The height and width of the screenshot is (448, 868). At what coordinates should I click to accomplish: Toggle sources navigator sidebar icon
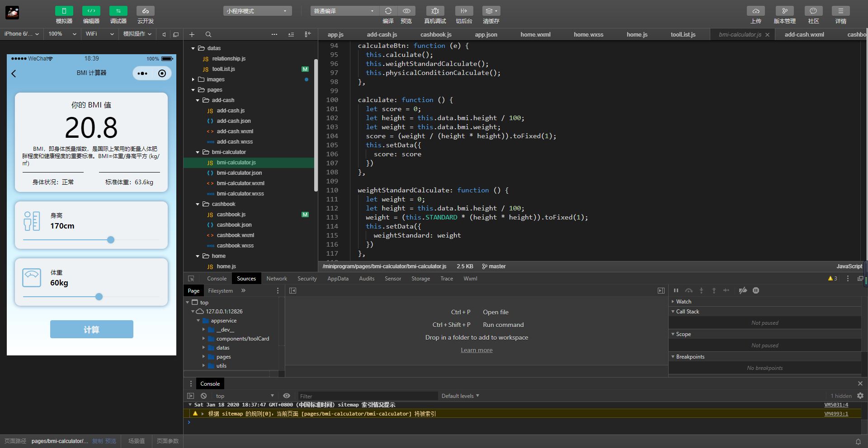[292, 291]
